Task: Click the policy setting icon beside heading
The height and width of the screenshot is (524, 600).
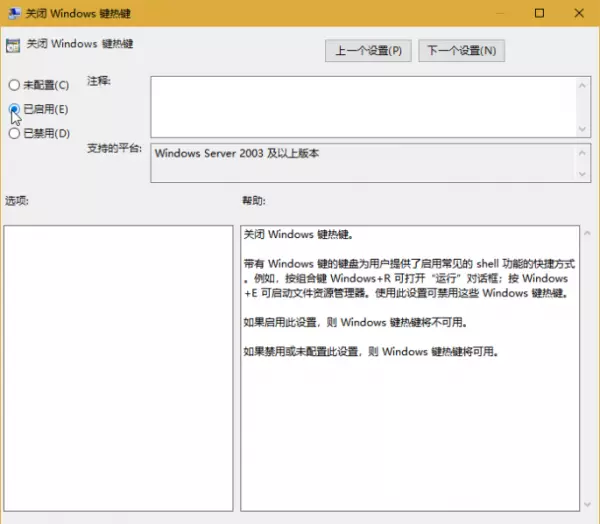Action: [x=13, y=46]
